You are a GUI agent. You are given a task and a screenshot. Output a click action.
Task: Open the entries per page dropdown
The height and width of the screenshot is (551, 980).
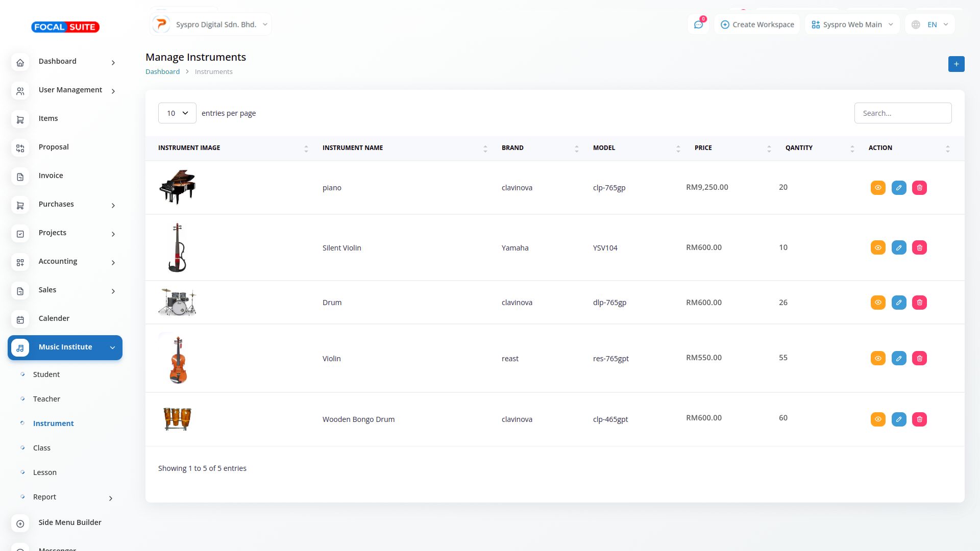tap(177, 113)
